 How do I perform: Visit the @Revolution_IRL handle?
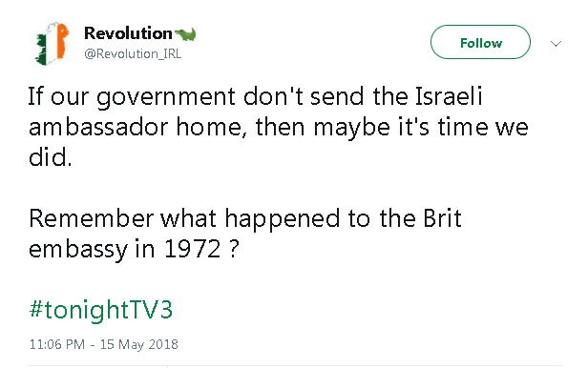[133, 54]
